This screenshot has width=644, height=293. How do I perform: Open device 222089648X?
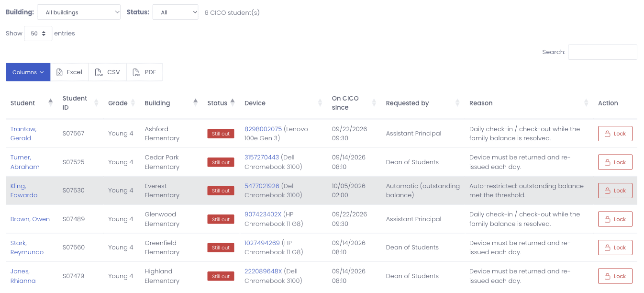coord(263,271)
